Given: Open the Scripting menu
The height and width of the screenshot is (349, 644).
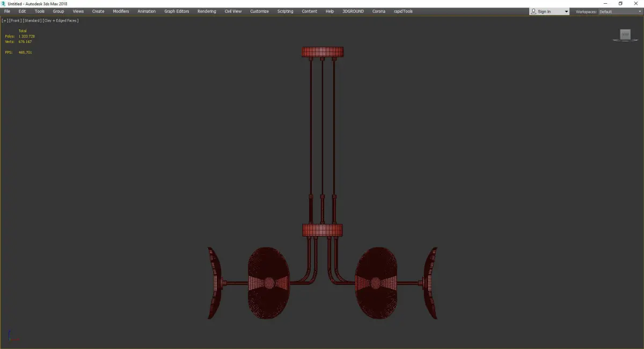Looking at the screenshot, I should pos(285,11).
